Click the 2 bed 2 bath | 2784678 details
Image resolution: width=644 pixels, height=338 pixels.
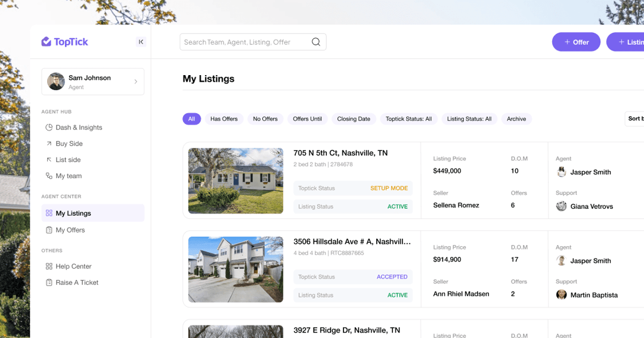pyautogui.click(x=323, y=165)
